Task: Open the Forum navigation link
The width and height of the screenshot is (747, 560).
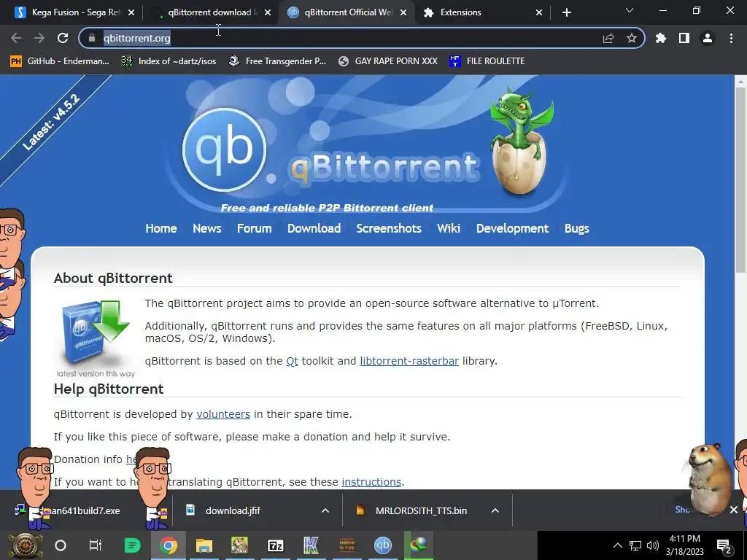Action: 254,228
